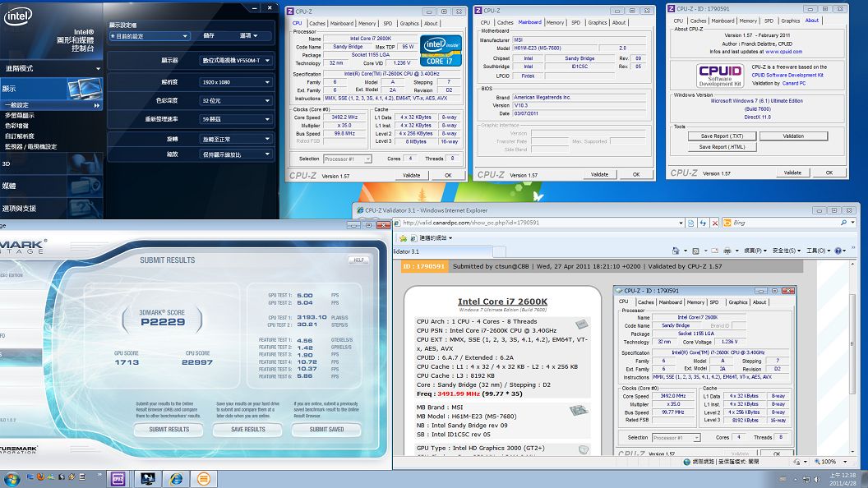The image size is (868, 488).
Task: Expand the Advanced Mode dropdown in the Intel panel
Action: point(52,68)
